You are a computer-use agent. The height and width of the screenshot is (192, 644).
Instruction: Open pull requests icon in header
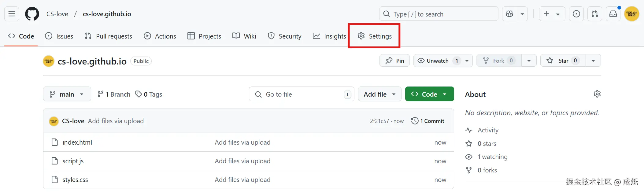tap(594, 14)
